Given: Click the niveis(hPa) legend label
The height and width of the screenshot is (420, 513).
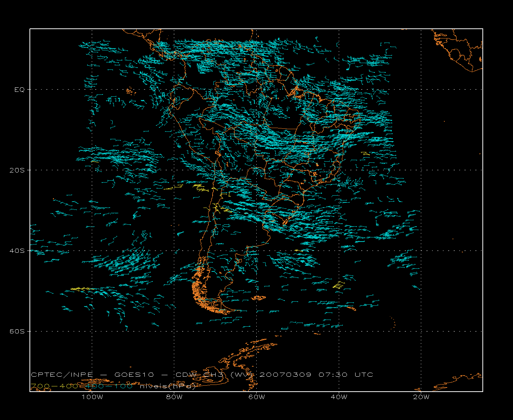Looking at the screenshot, I should (x=168, y=386).
